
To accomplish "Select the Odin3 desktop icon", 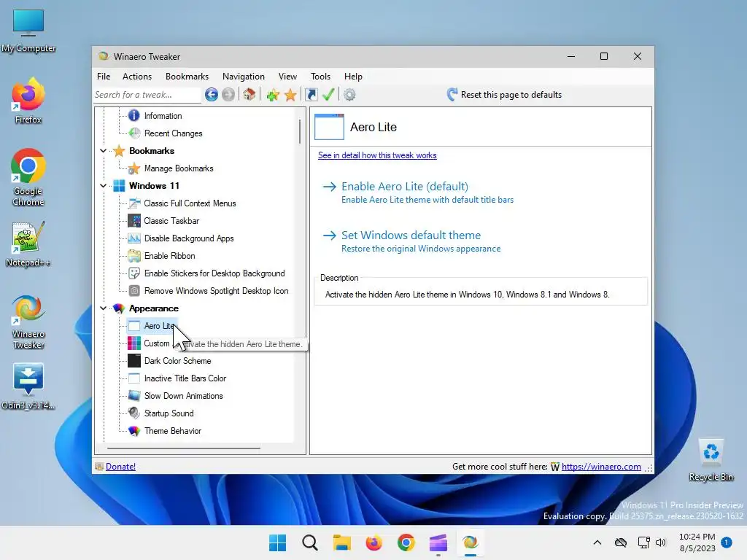I will (x=28, y=386).
